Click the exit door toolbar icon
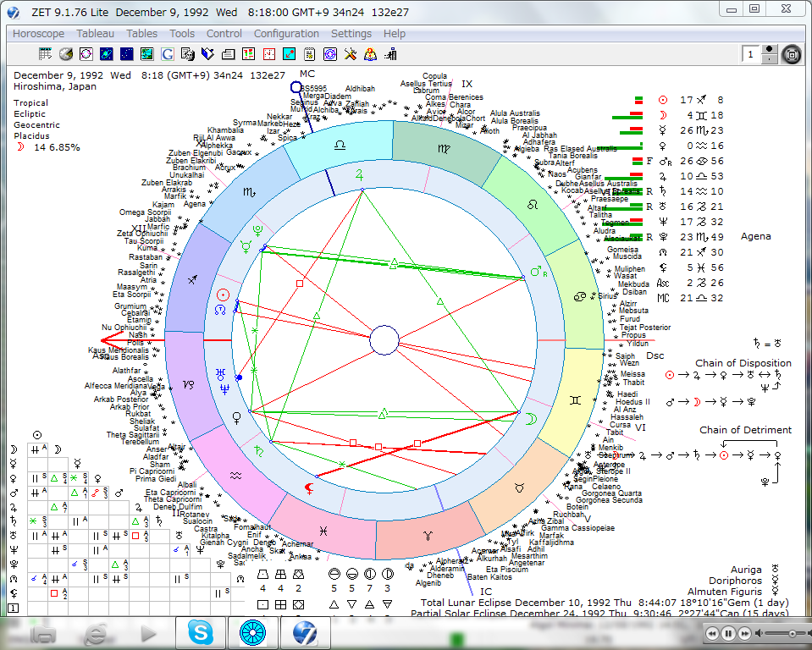 pos(390,54)
